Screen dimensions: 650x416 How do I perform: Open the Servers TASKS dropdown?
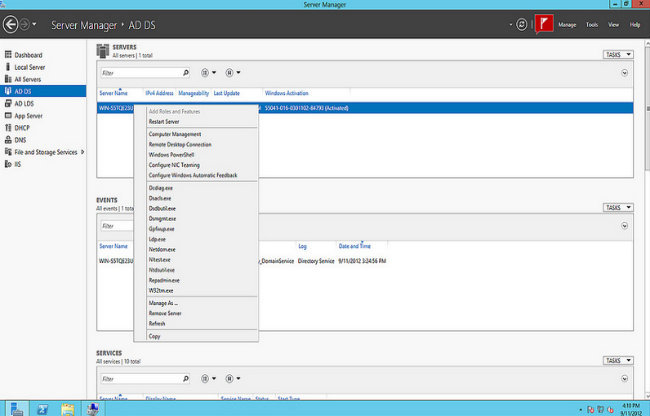617,55
